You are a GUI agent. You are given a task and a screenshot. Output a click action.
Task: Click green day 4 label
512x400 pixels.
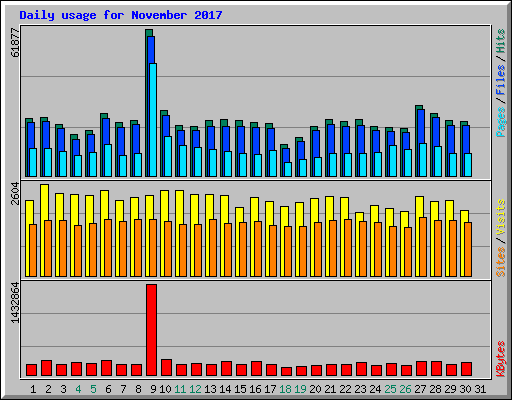pyautogui.click(x=78, y=389)
